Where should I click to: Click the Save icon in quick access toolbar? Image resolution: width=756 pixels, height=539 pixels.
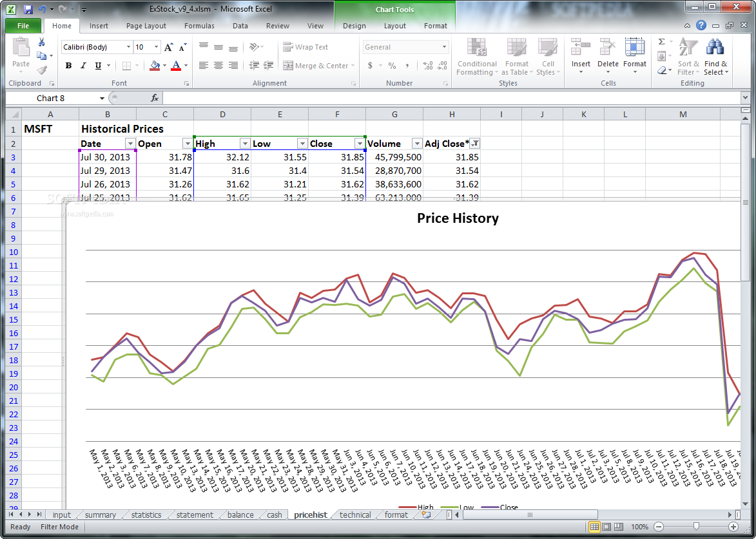coord(28,9)
